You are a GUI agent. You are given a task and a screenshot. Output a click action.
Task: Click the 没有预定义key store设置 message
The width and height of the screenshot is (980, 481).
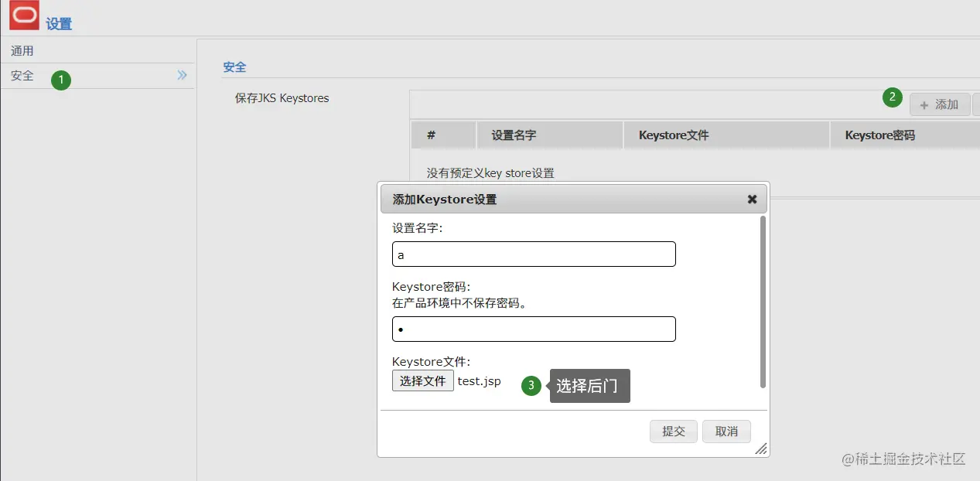tap(490, 173)
